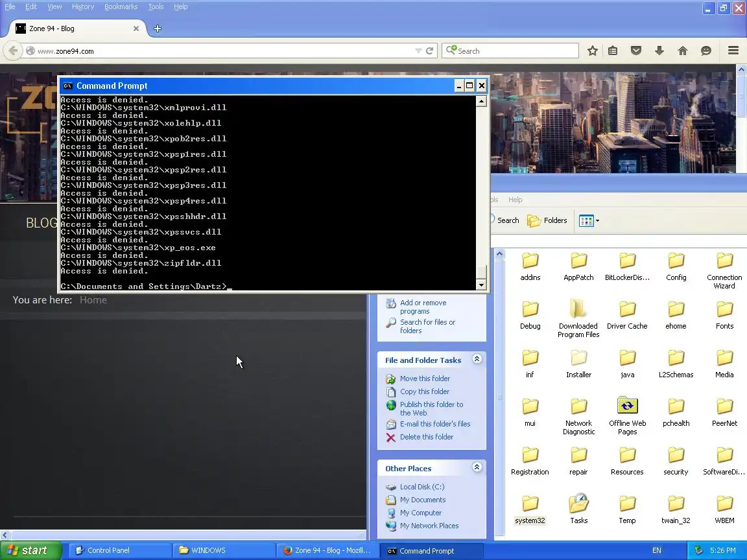Click the Home breadcrumb on the blog

pyautogui.click(x=93, y=300)
